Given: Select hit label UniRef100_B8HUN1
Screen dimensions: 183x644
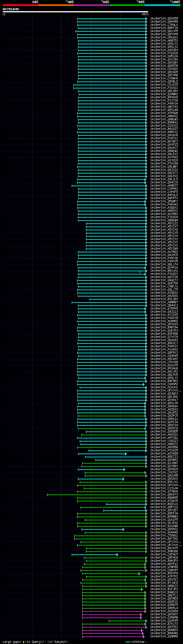Looking at the screenshot, I should coord(164,633).
